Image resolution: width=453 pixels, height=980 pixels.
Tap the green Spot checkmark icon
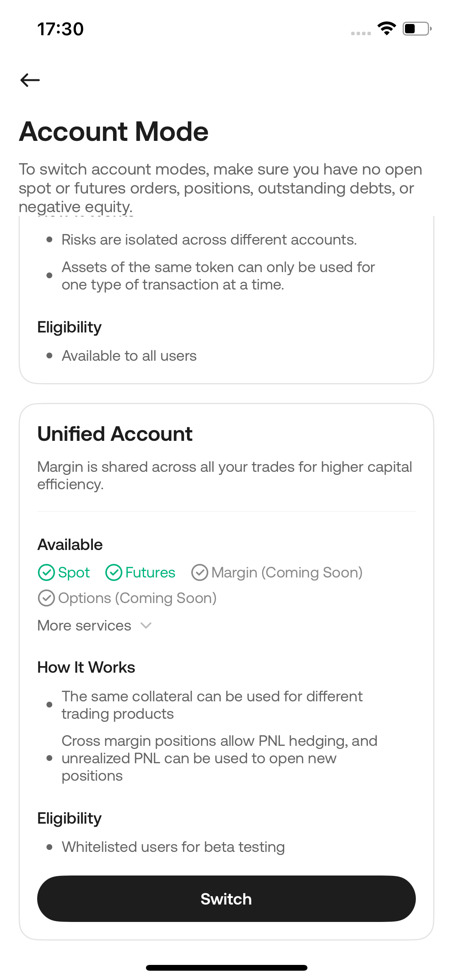tap(46, 572)
